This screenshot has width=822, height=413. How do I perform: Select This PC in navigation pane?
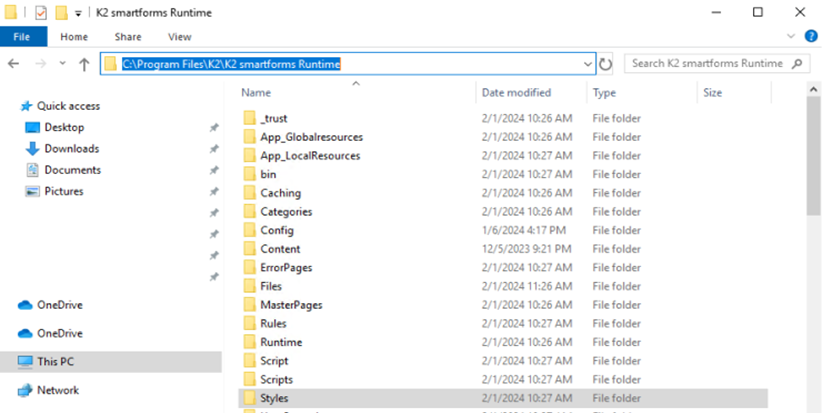(111, 362)
